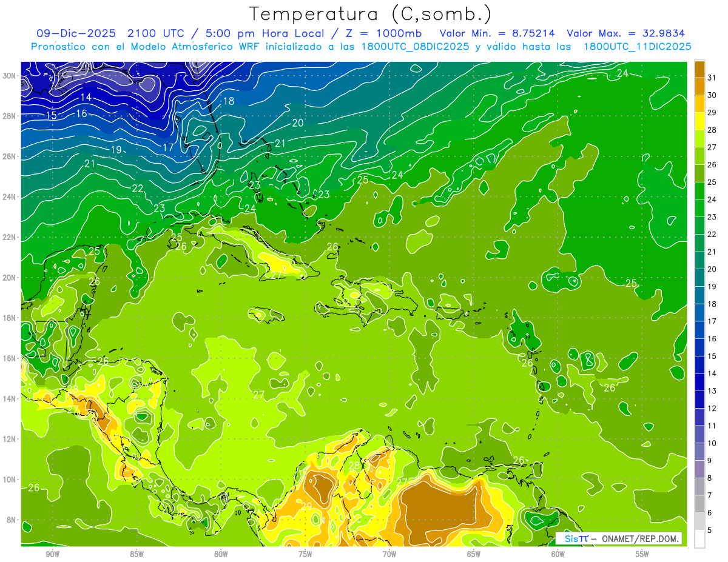Click the "17" isotherm label on map
728x562 pixels.
(168, 147)
